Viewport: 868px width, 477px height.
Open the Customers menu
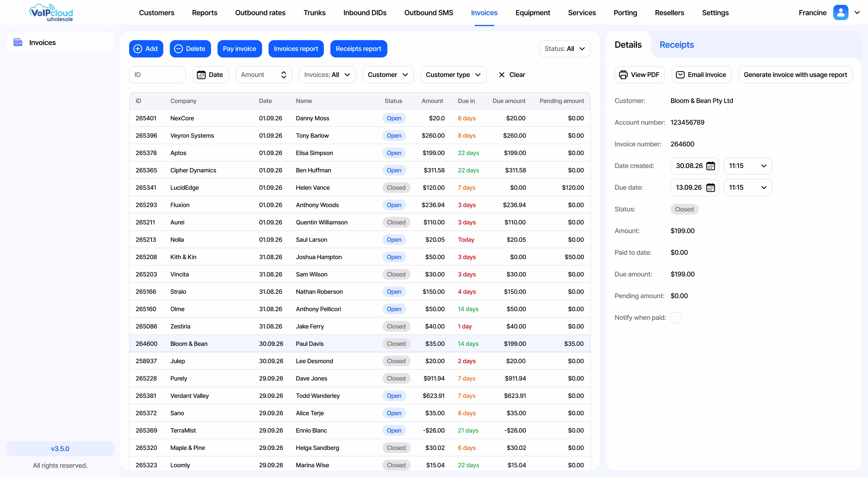157,13
